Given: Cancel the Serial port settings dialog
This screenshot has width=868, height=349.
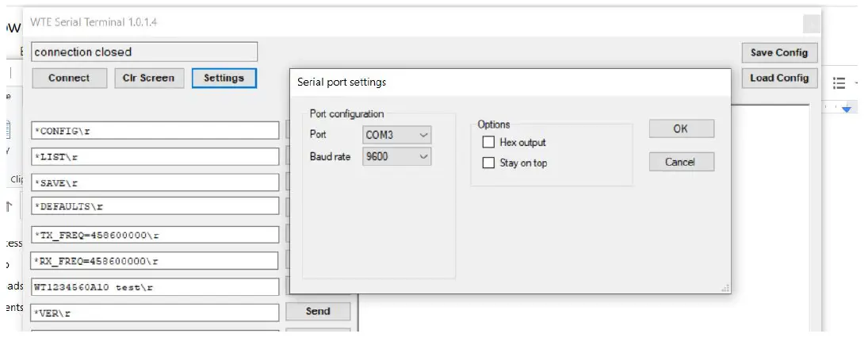Looking at the screenshot, I should pyautogui.click(x=681, y=162).
